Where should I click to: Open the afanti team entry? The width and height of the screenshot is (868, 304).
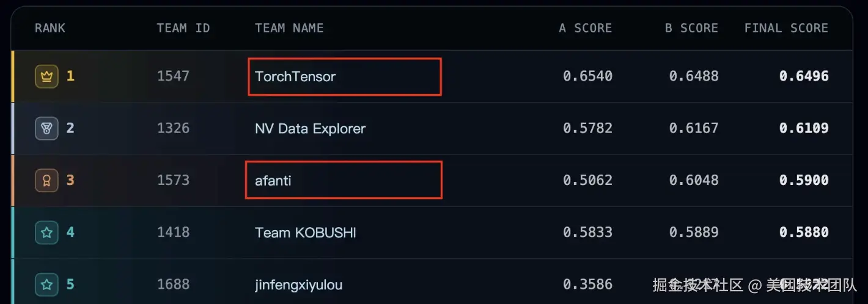(x=273, y=180)
